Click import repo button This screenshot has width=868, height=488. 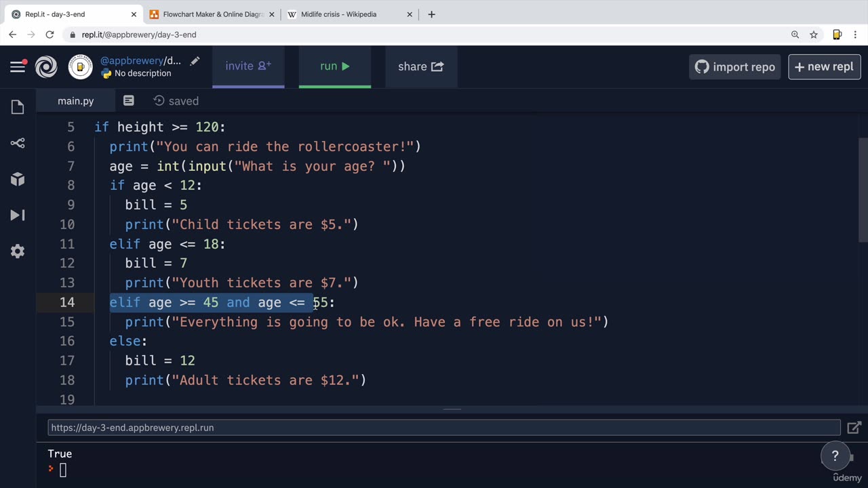tap(735, 66)
